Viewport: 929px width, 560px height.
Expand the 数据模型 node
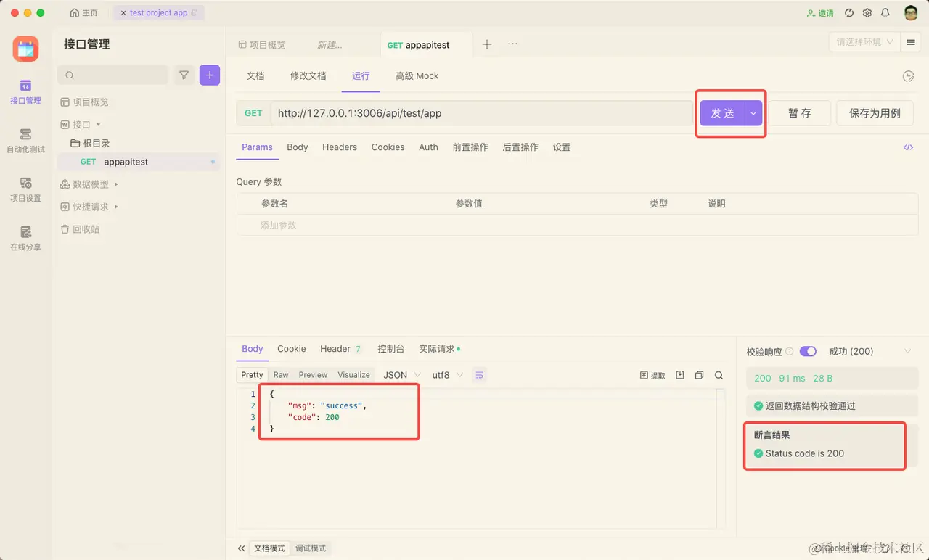coord(116,184)
